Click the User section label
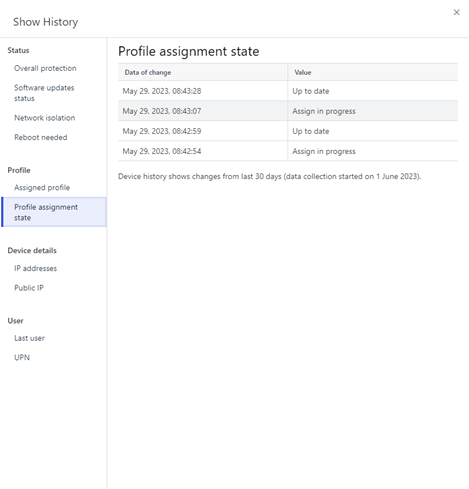This screenshot has width=469, height=489. [15, 321]
